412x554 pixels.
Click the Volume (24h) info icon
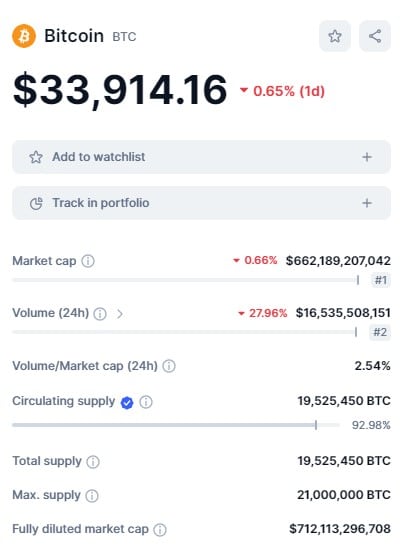(x=100, y=314)
